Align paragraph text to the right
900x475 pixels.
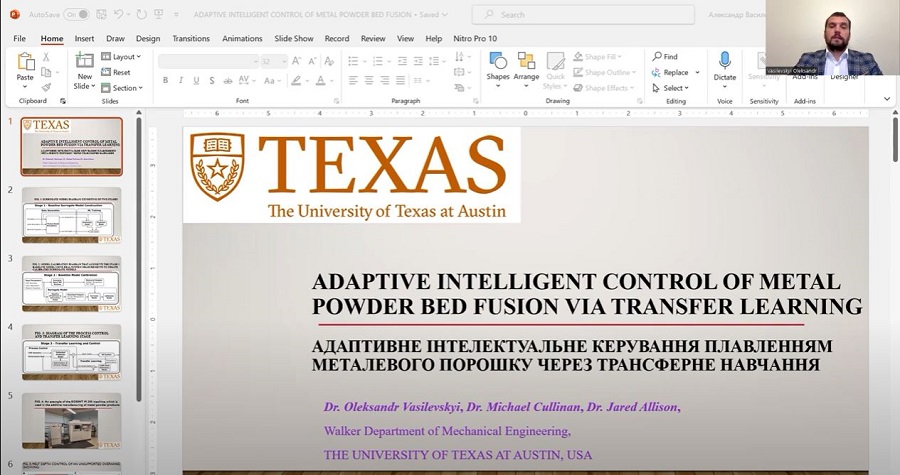click(385, 80)
